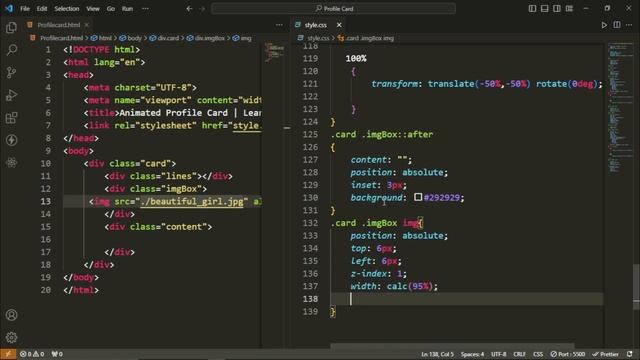Screen dimensions: 640x360
Task: Click line number 132 in style.css
Action: [x=310, y=223]
